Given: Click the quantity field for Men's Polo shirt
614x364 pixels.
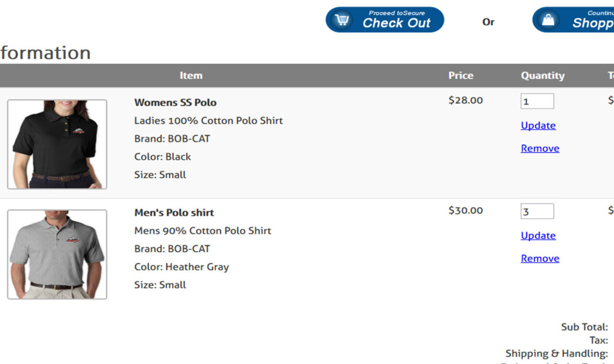Looking at the screenshot, I should pos(537,211).
